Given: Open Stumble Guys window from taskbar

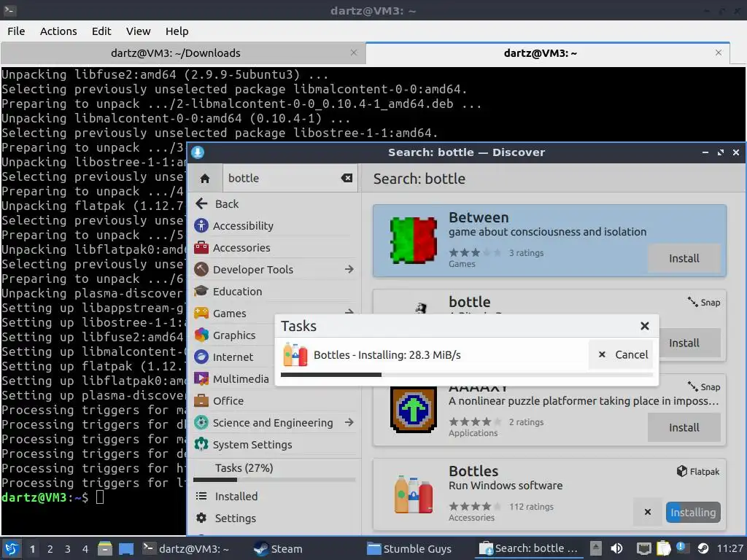Looking at the screenshot, I should (x=409, y=548).
